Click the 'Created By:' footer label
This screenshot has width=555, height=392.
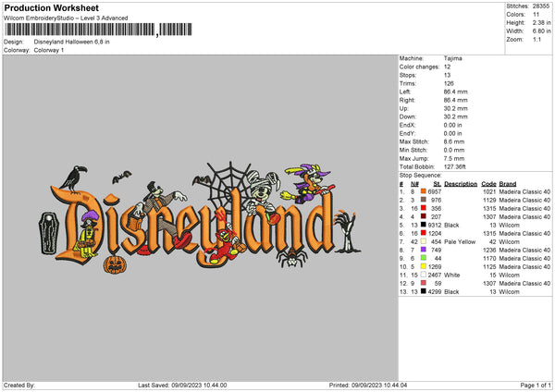[19, 386]
